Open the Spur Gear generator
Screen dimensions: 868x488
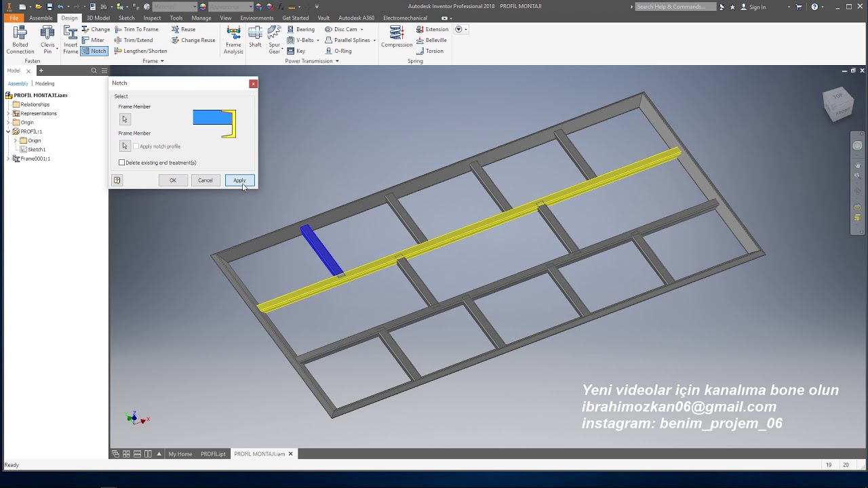coord(275,40)
